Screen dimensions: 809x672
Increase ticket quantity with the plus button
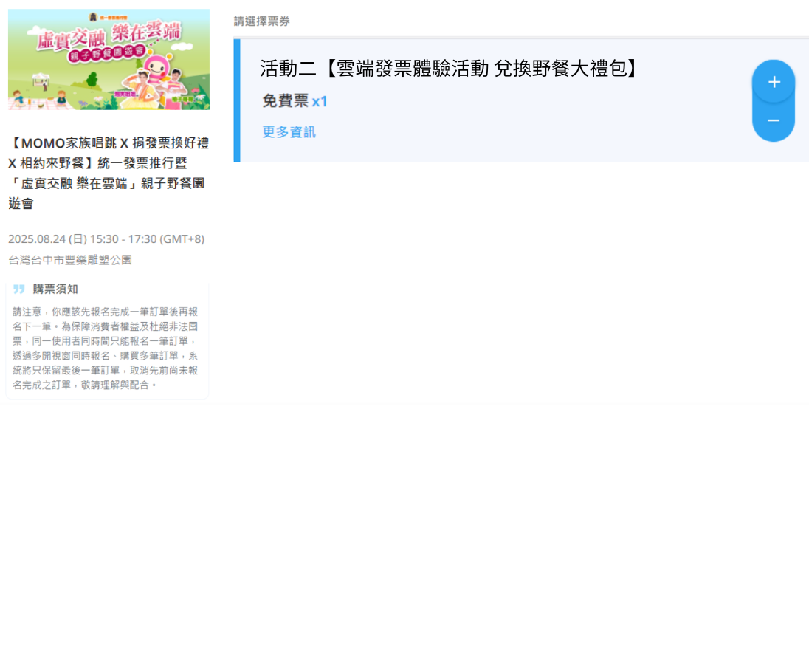(774, 81)
